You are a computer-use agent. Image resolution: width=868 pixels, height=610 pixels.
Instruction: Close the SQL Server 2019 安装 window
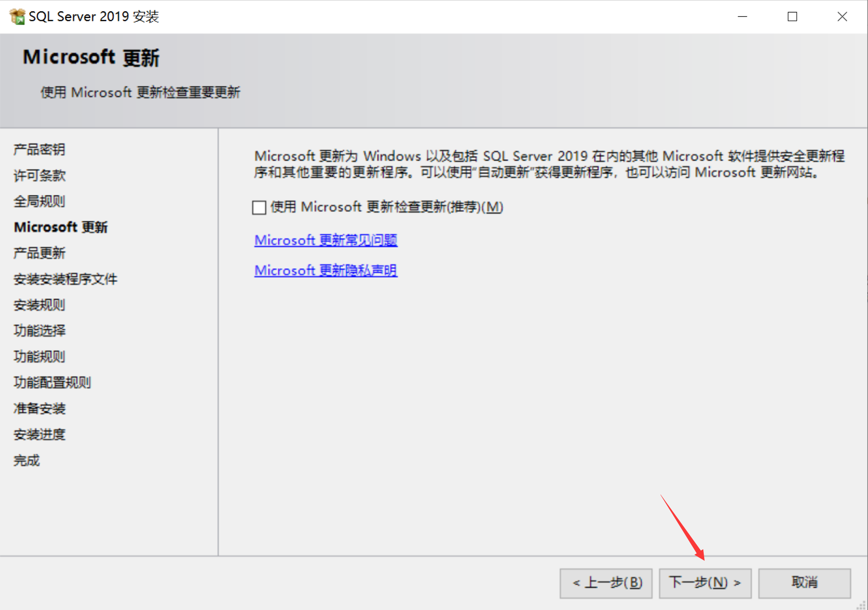click(x=842, y=17)
